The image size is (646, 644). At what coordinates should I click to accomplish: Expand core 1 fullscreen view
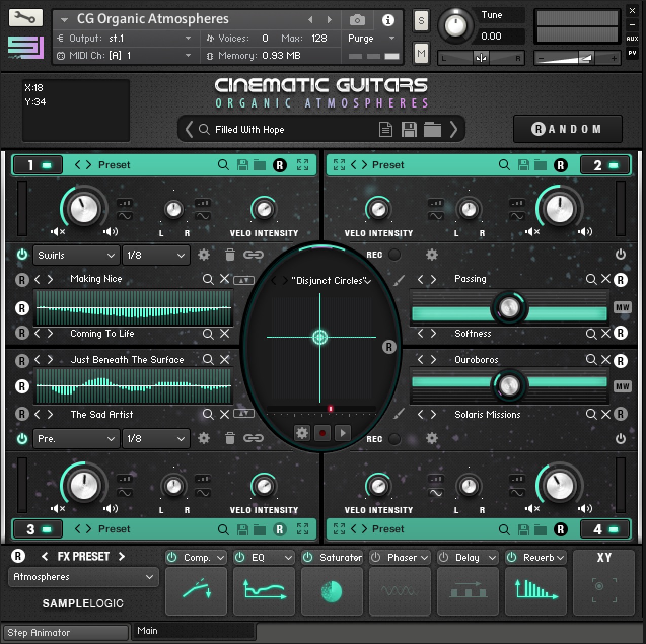point(303,165)
